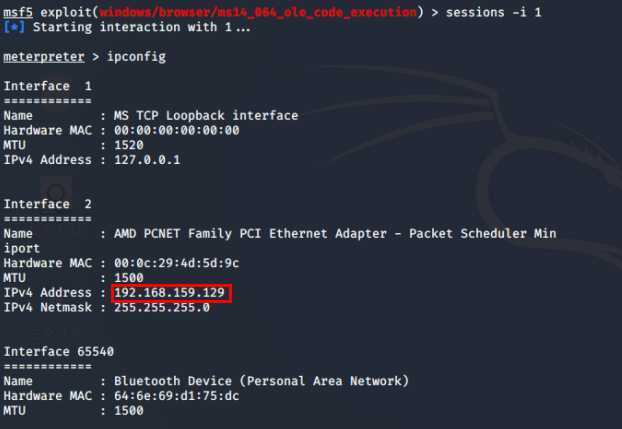Screen dimensions: 622x429
Task: Click the highlighted IP 192.168.159.129
Action: pos(171,292)
